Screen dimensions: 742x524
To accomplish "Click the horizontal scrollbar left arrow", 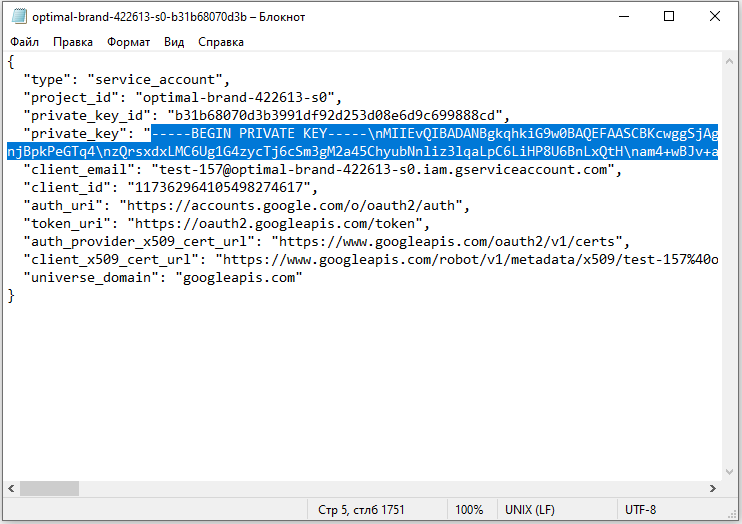I will (x=10, y=488).
